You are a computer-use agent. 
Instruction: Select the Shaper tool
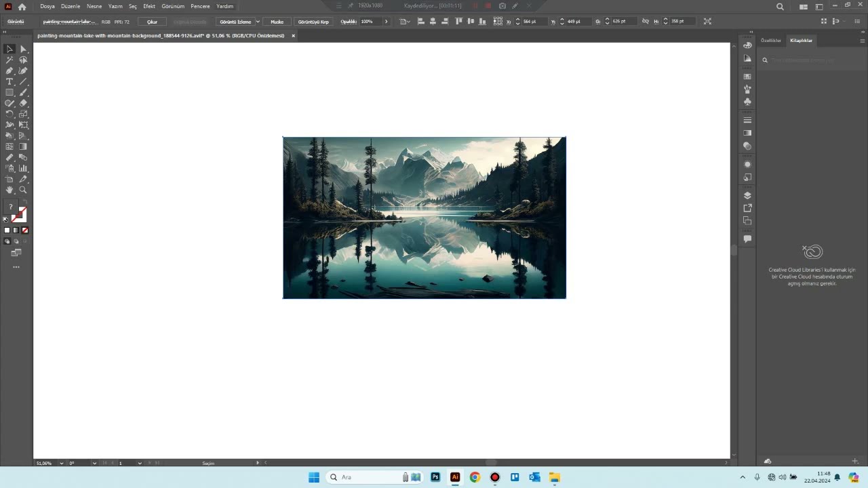(x=9, y=103)
